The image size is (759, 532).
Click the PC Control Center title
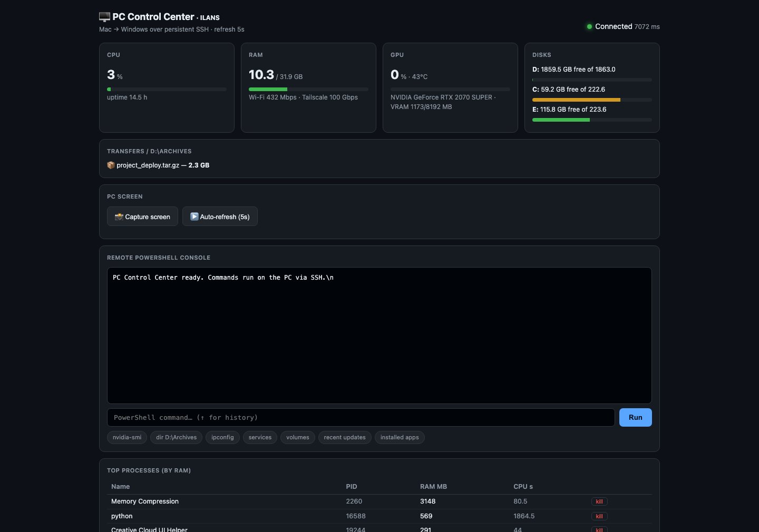[153, 17]
